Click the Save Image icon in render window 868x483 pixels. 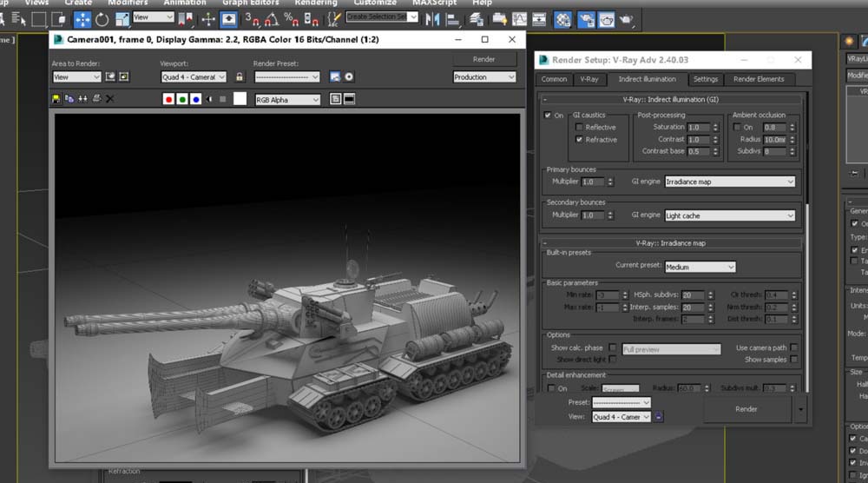tap(56, 99)
